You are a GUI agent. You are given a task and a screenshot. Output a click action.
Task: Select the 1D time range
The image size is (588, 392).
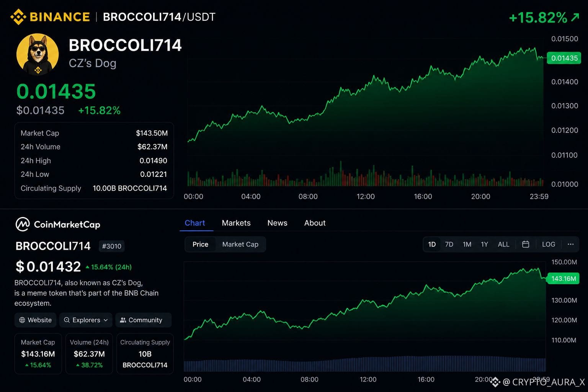(432, 244)
